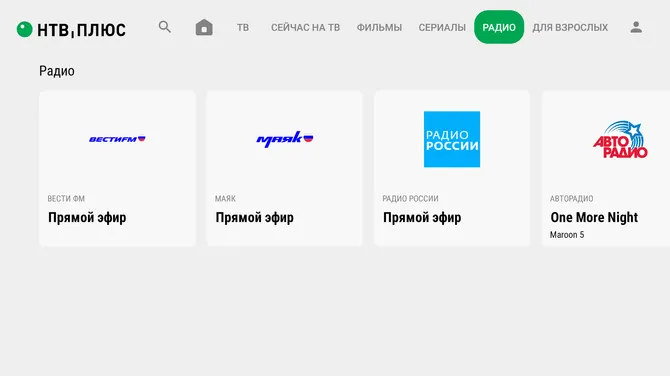
Task: Click the Авторадио logo
Action: tap(620, 140)
